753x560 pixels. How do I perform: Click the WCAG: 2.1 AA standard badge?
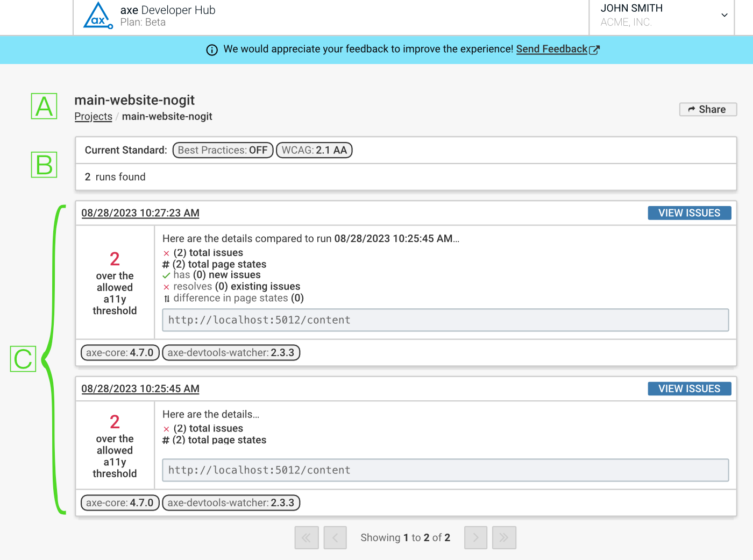314,150
